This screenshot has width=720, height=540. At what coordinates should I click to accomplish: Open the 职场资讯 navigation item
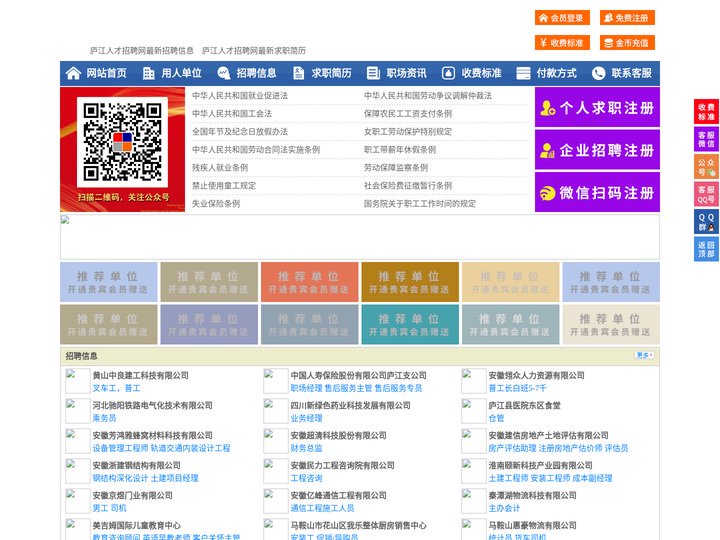point(406,73)
